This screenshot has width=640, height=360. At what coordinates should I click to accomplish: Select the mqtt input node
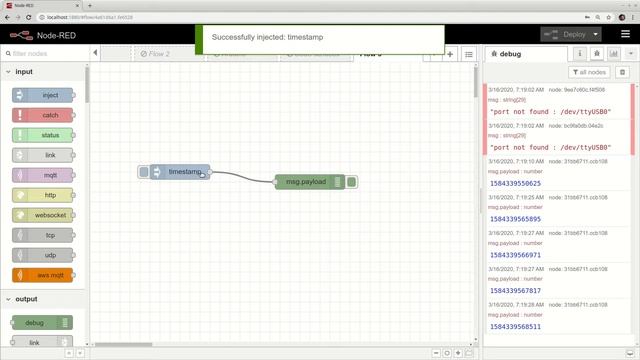(x=43, y=175)
